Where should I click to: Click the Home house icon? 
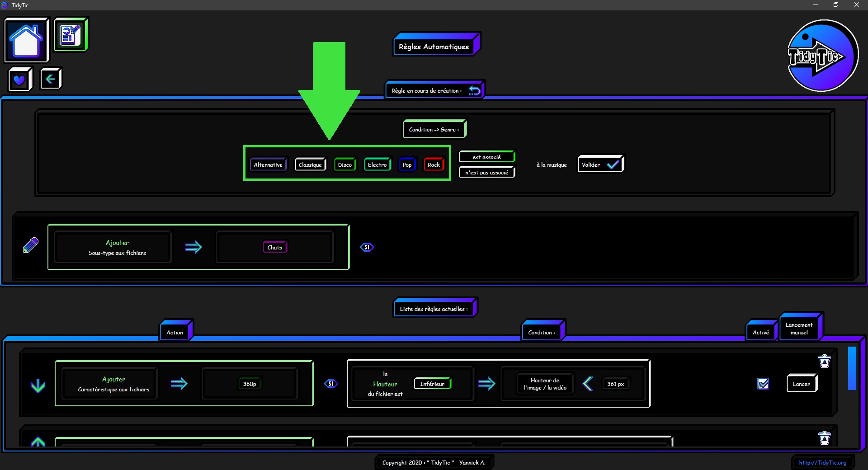pos(26,40)
